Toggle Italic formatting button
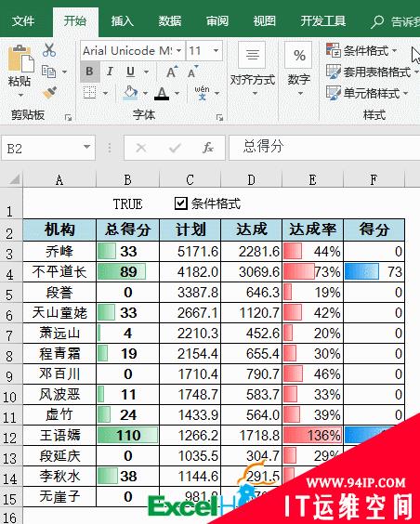 coord(110,72)
